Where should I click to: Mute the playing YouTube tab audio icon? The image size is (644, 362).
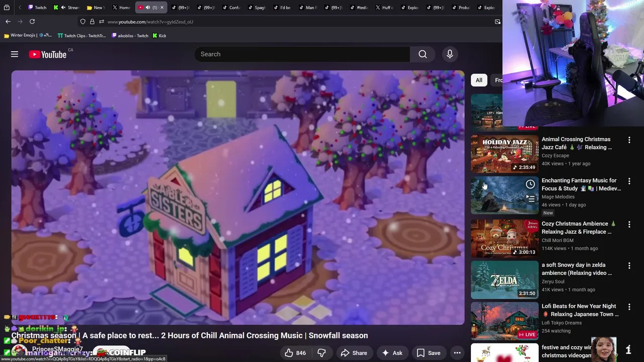coord(148,8)
